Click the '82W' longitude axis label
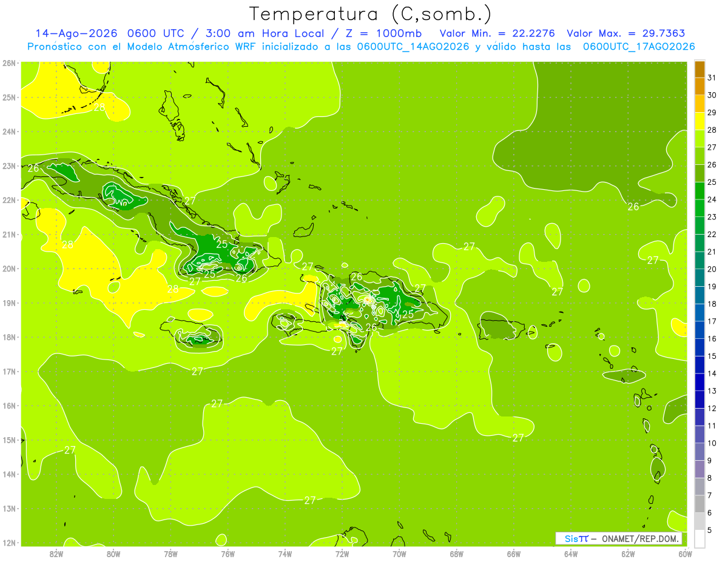Viewport: 728px width, 562px height. (x=56, y=554)
